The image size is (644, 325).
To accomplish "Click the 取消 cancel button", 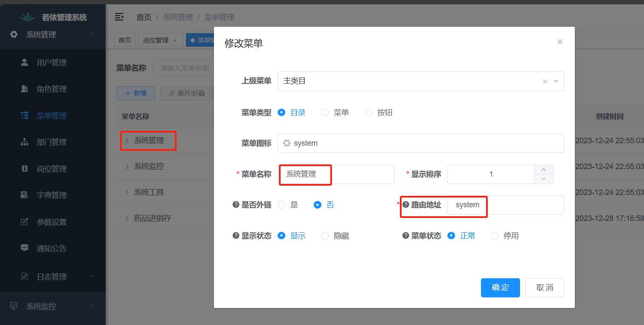I will (545, 288).
